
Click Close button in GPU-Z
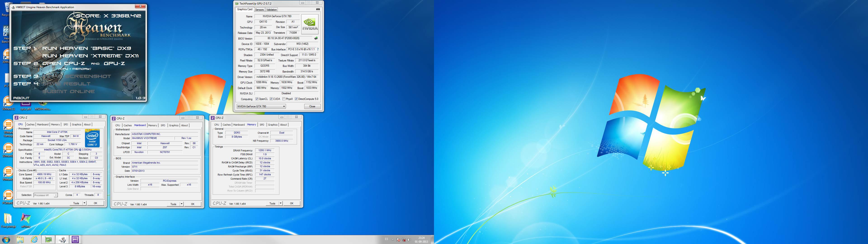[312, 106]
